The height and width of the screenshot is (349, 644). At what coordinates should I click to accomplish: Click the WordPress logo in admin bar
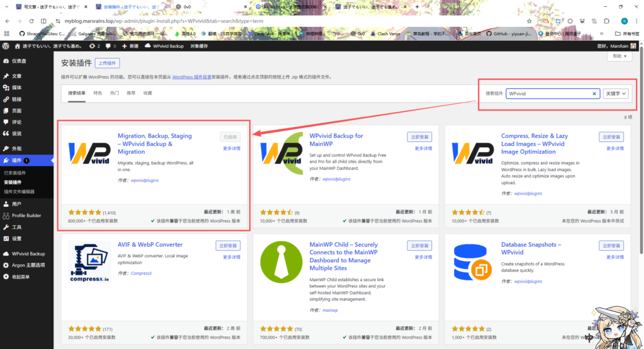[x=6, y=46]
